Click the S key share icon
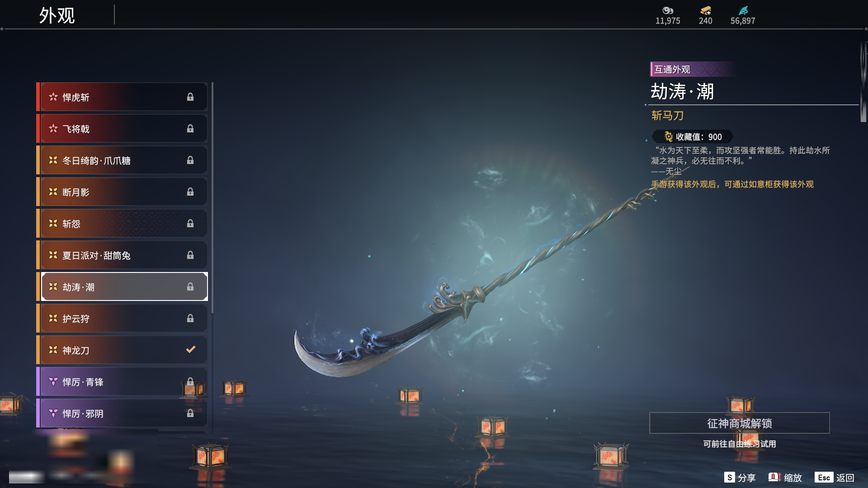868x488 pixels. click(x=729, y=478)
